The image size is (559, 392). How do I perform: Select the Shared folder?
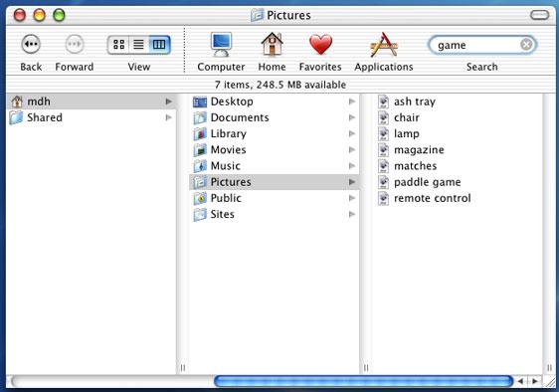[x=91, y=117]
